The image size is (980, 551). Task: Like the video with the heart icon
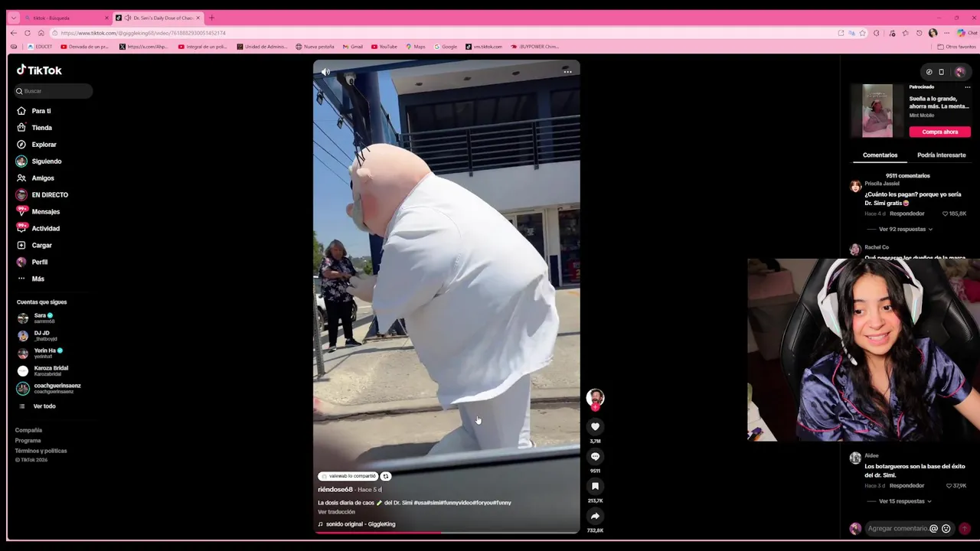(595, 426)
